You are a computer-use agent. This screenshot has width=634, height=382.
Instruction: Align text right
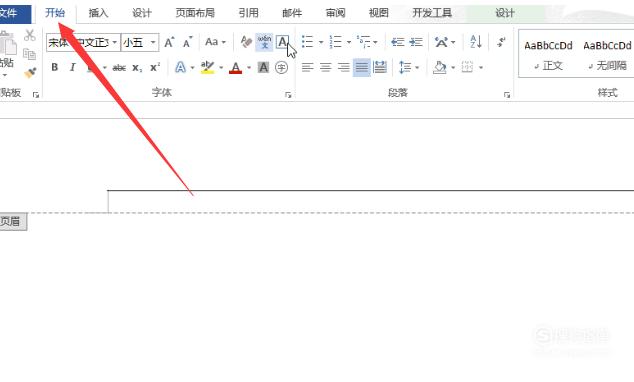coord(344,67)
